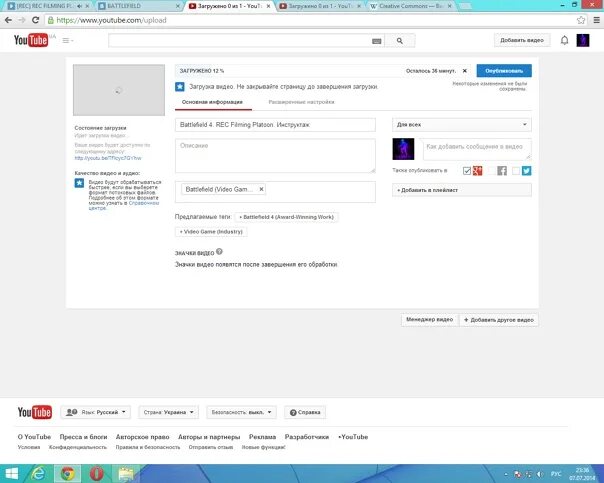The height and width of the screenshot is (483, 604).
Task: Click the Twitter share icon
Action: [527, 171]
